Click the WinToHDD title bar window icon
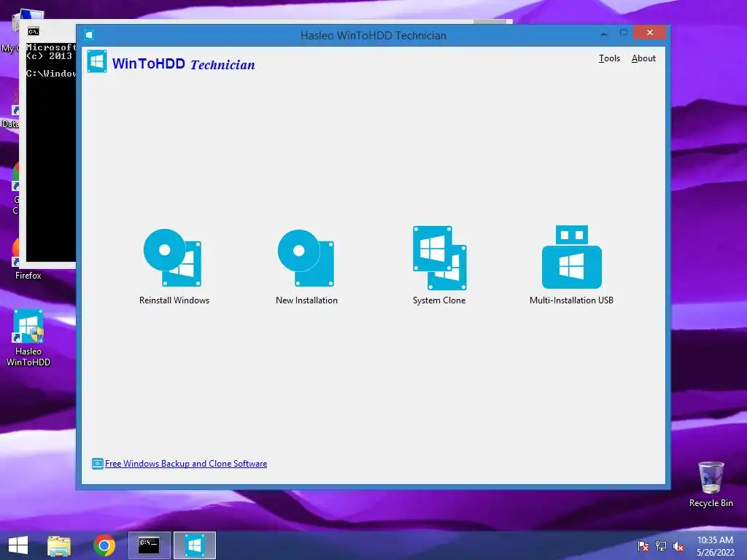Screen dimensions: 747x560 point(88,35)
